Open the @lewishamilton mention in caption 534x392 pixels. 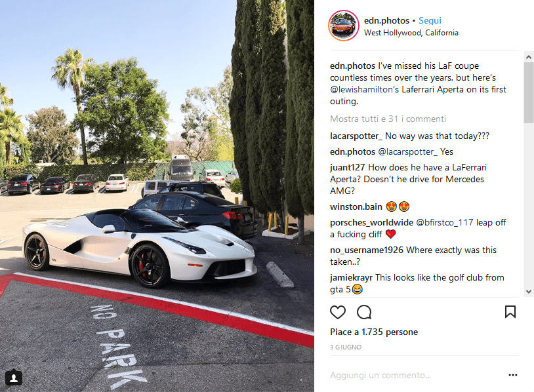[361, 90]
